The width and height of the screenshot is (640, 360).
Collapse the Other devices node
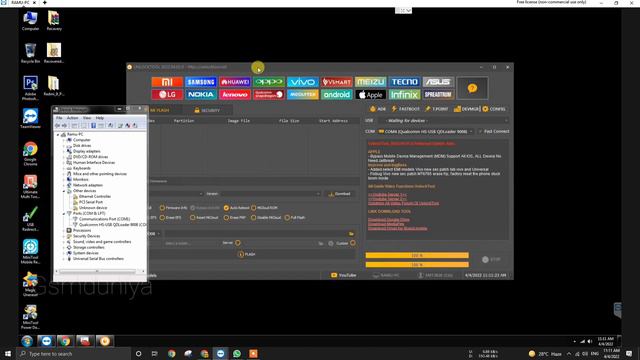click(x=64, y=191)
